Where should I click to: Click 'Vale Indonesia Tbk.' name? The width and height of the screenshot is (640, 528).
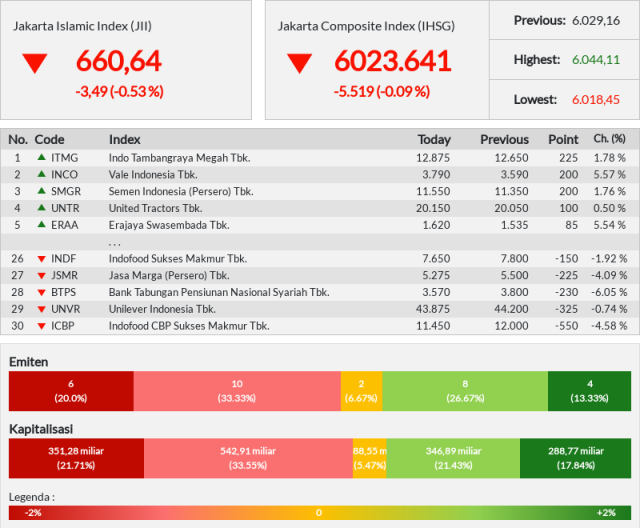(153, 175)
